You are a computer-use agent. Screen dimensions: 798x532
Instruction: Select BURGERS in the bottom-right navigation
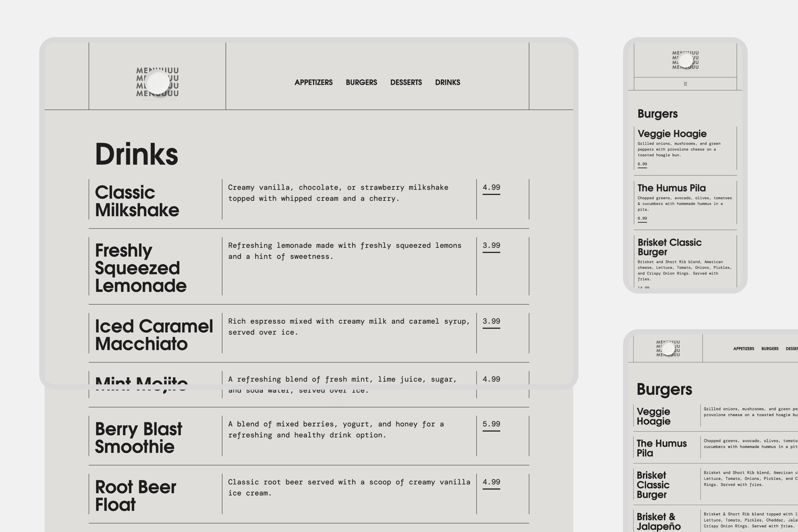[770, 348]
